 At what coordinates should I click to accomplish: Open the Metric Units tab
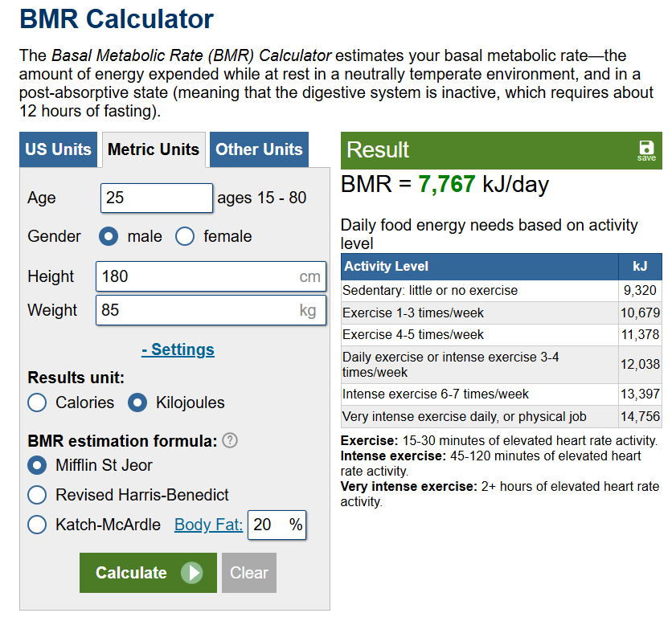[x=153, y=149]
